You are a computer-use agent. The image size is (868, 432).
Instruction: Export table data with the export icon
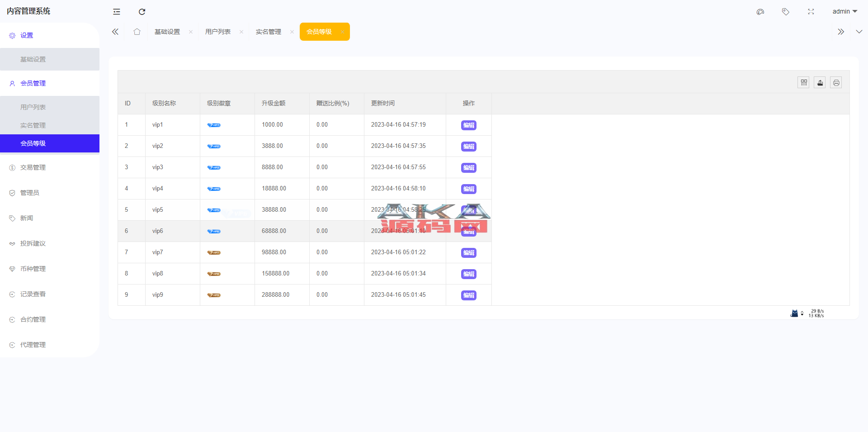pyautogui.click(x=820, y=83)
